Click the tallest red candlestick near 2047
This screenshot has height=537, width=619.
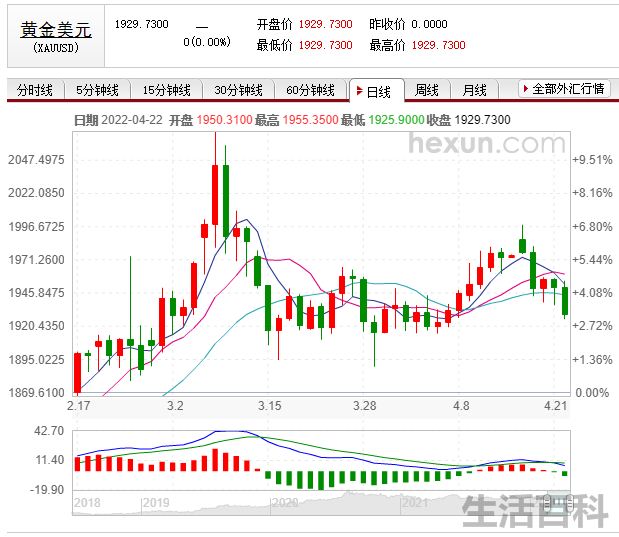(215, 195)
